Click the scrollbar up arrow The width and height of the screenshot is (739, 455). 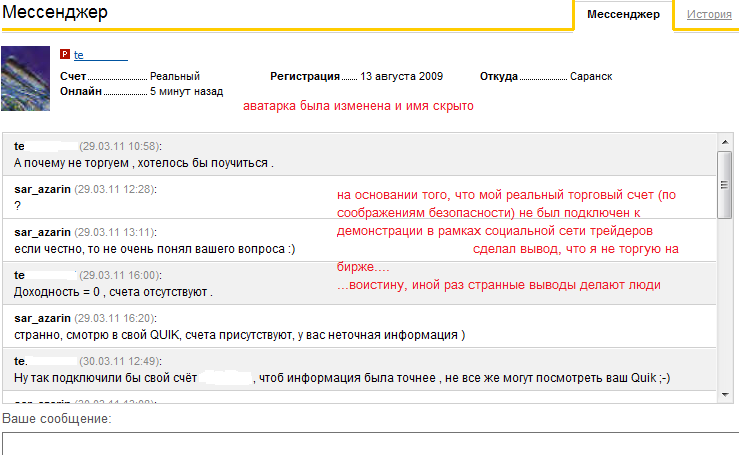[x=725, y=142]
